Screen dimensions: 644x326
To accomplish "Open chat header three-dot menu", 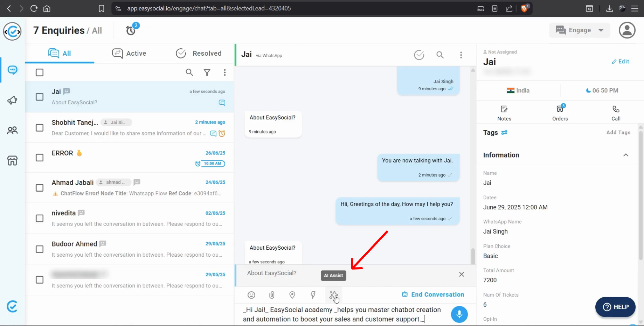I will [461, 55].
